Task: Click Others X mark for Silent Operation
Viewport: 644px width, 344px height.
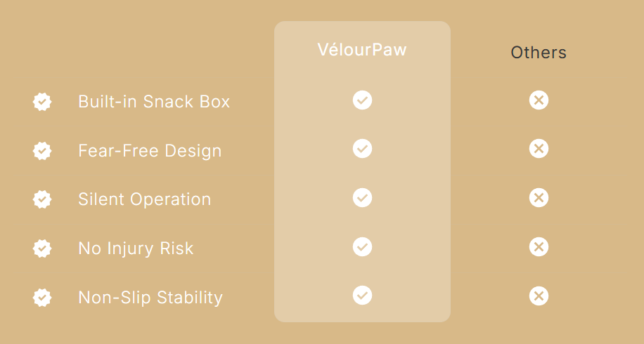Action: [539, 198]
